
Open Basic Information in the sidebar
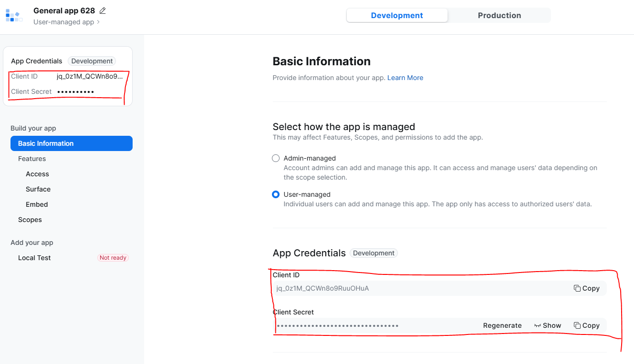[x=72, y=143]
